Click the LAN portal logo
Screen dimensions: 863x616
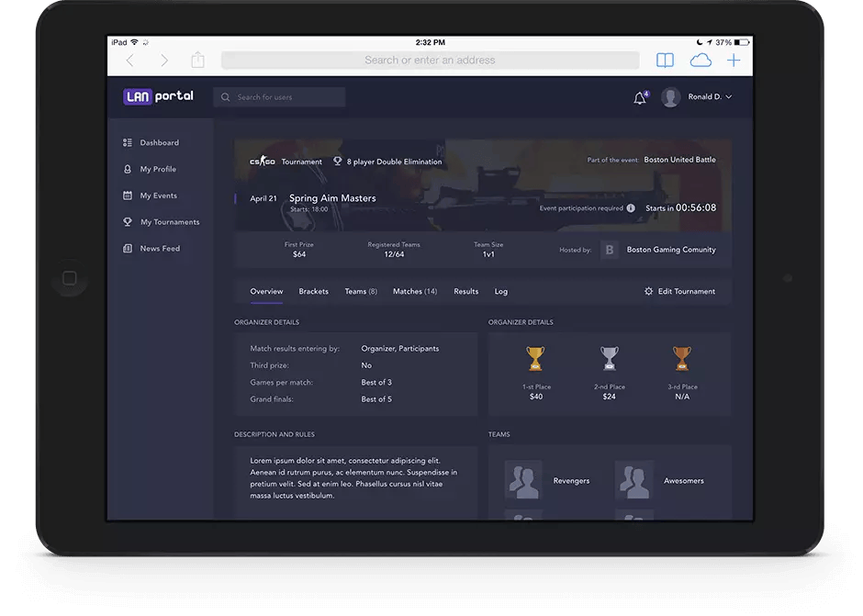[159, 96]
